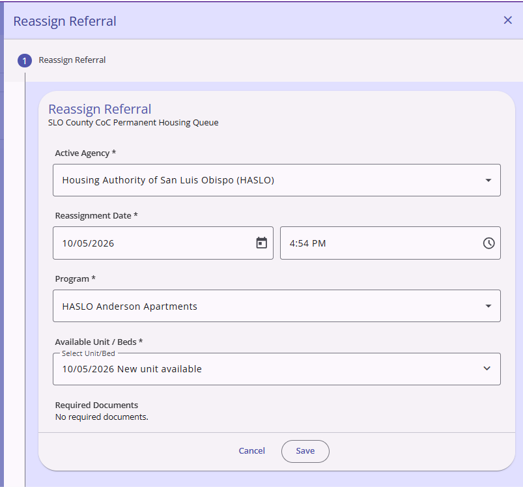523x487 pixels.
Task: Open the clock time picker icon
Action: coord(489,243)
